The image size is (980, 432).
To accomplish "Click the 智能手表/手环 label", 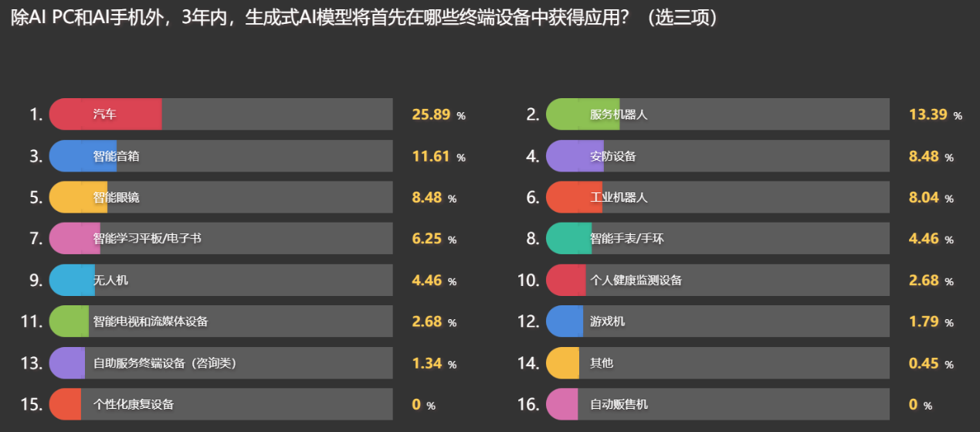I will click(x=626, y=239).
